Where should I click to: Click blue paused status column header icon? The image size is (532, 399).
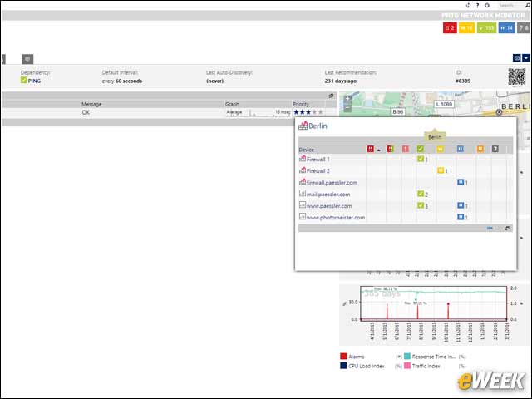tap(460, 149)
